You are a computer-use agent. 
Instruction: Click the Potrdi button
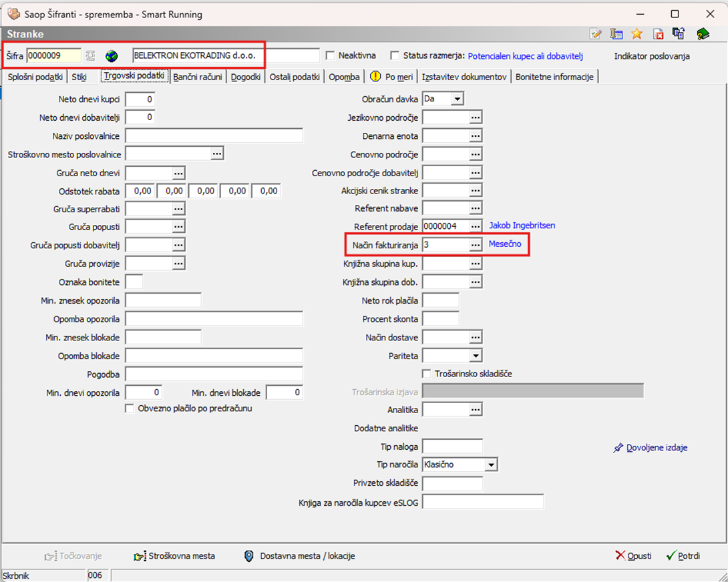click(683, 555)
